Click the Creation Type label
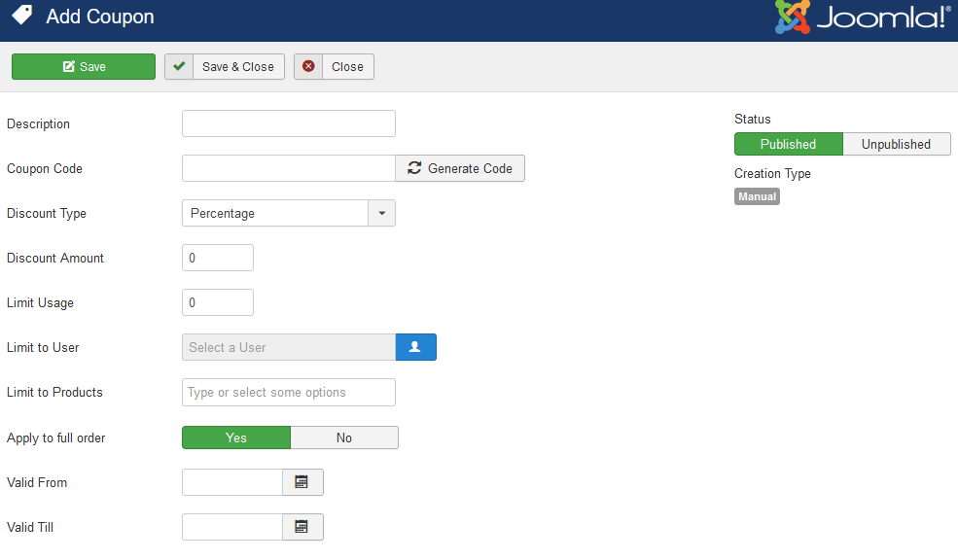958x560 pixels. point(773,174)
